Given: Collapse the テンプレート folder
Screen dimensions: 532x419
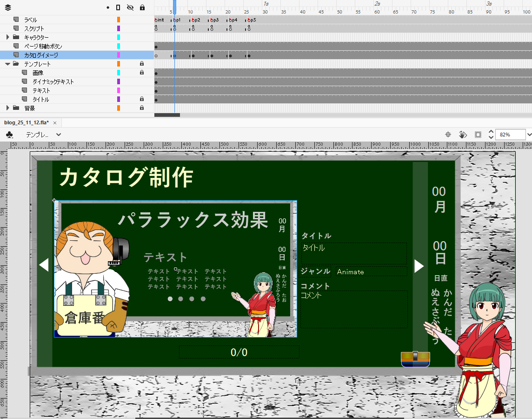Looking at the screenshot, I should click(x=8, y=64).
